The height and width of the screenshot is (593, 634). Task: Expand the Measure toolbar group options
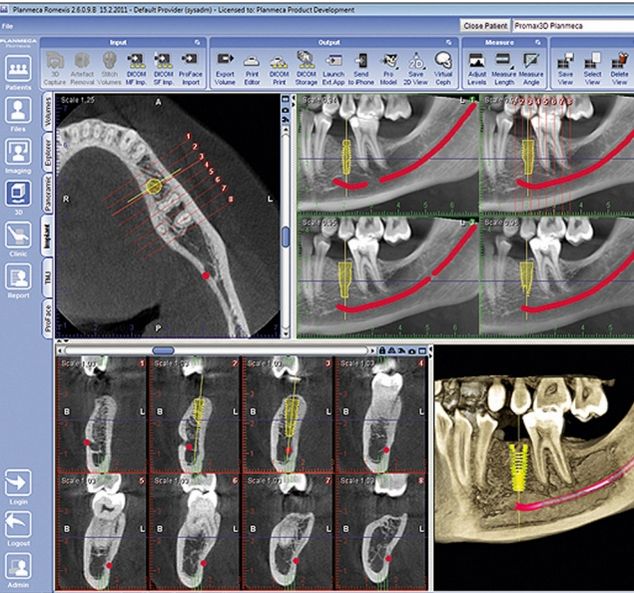tap(539, 43)
